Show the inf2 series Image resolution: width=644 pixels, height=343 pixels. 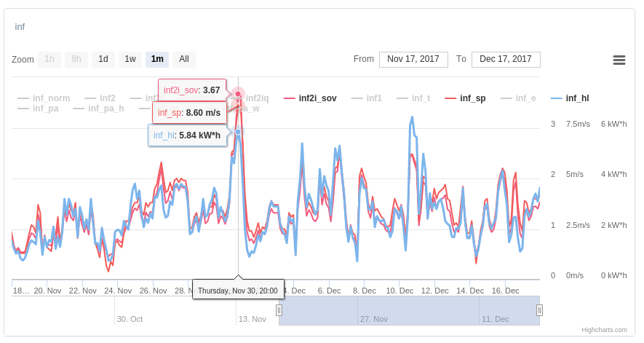(x=100, y=98)
